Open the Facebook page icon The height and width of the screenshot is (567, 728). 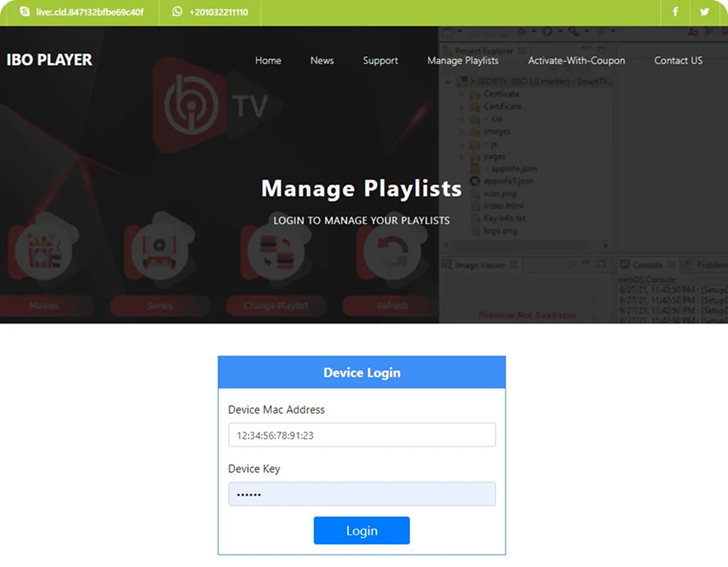tap(675, 12)
